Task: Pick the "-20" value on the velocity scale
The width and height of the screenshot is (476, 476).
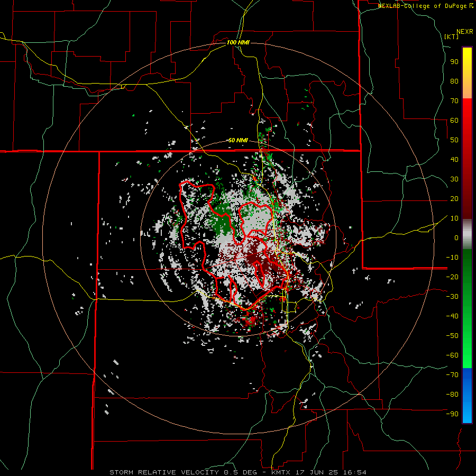Action: click(452, 277)
